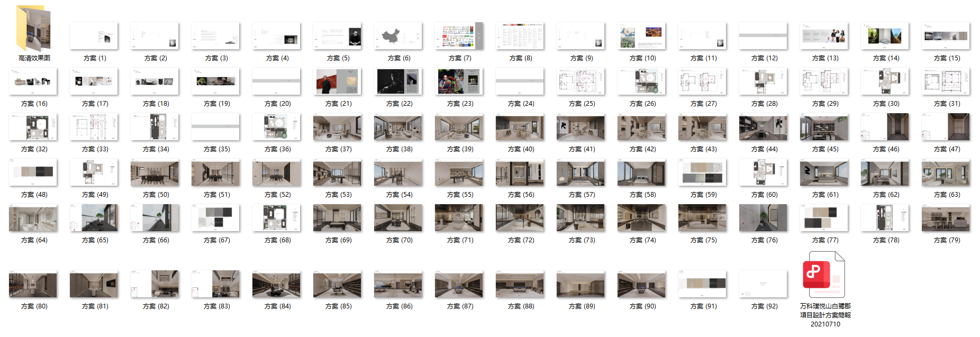
Task: Select the 万科璞悦山白鹭郡 PPT file icon
Action: pyautogui.click(x=825, y=275)
